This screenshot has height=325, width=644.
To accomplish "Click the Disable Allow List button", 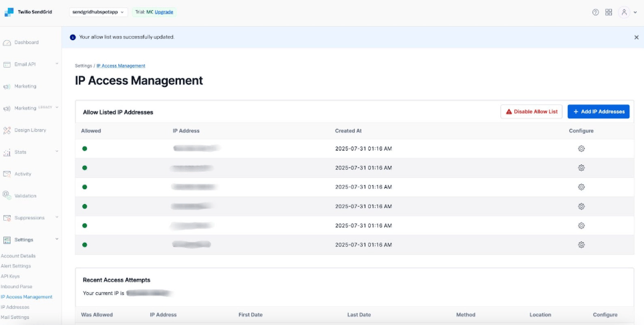I will coord(531,112).
